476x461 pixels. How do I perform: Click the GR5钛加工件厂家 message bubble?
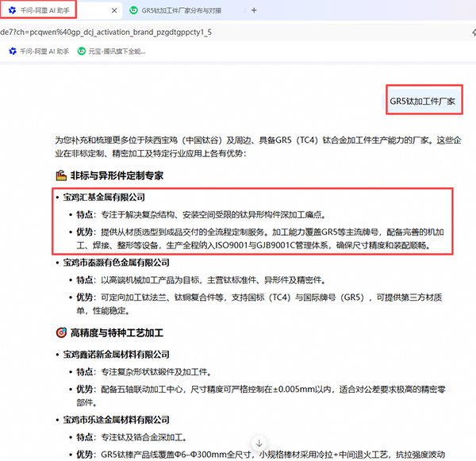point(422,101)
